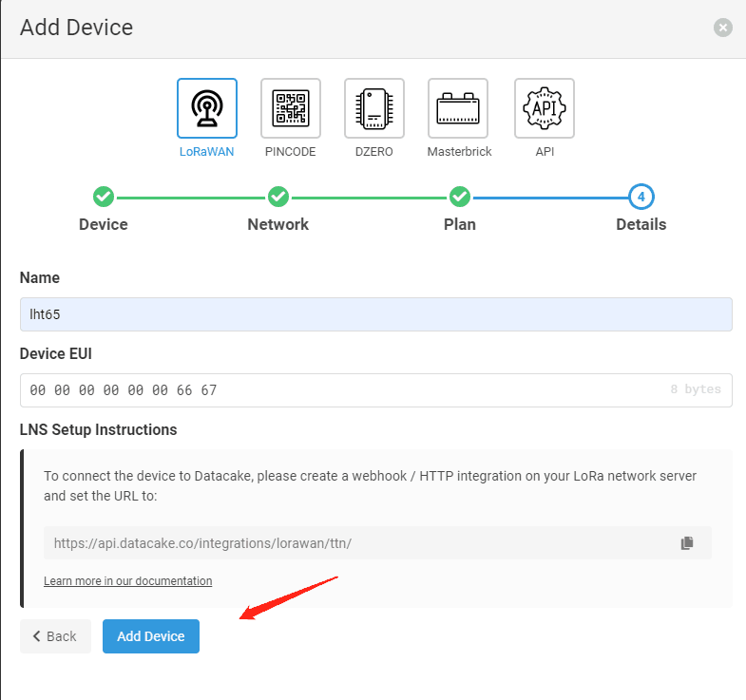
Task: Open Learn more in our documentation link
Action: [x=128, y=581]
